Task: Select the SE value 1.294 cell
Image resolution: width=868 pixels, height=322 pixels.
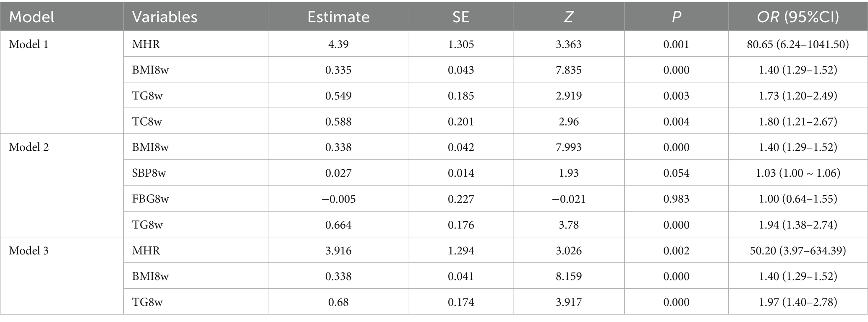Action: pos(460,251)
